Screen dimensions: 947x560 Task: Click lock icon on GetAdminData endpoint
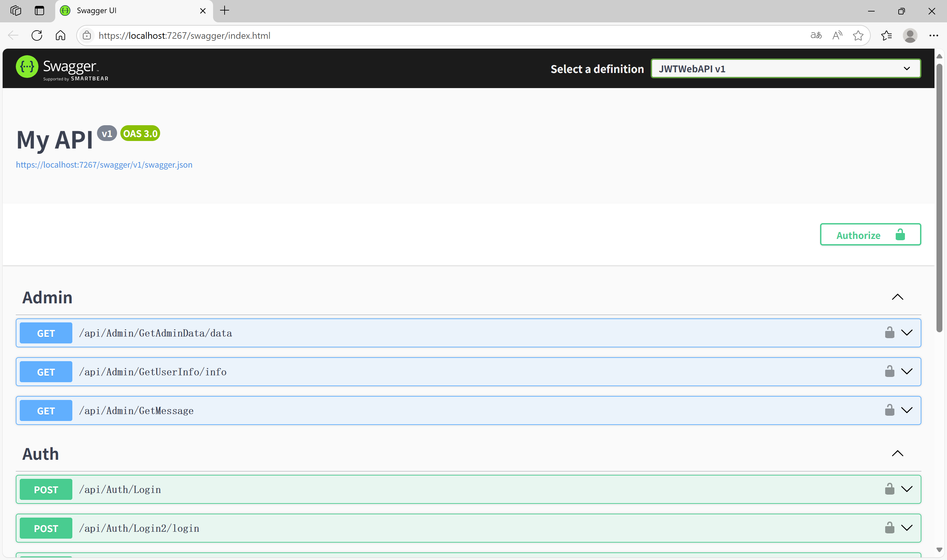tap(889, 333)
